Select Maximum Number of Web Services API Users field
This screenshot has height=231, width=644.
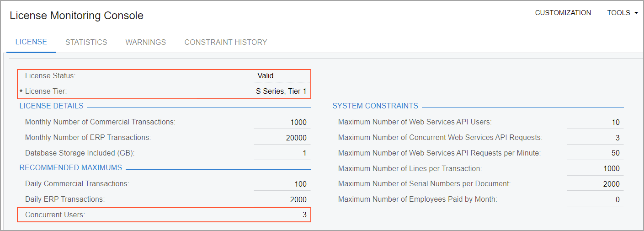click(x=595, y=122)
